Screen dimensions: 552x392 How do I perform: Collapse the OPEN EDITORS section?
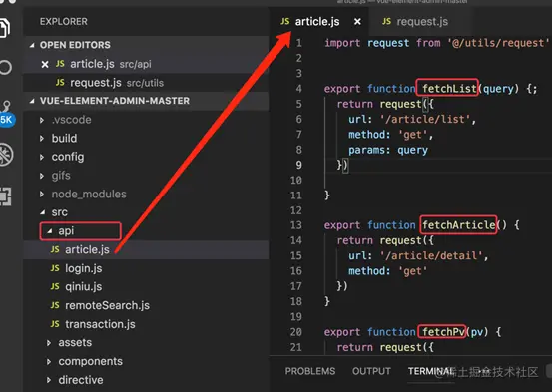(x=32, y=45)
